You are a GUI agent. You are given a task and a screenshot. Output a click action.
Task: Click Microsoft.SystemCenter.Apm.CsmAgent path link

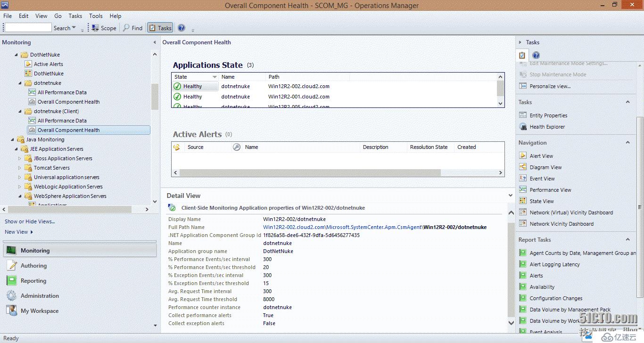tap(374, 227)
